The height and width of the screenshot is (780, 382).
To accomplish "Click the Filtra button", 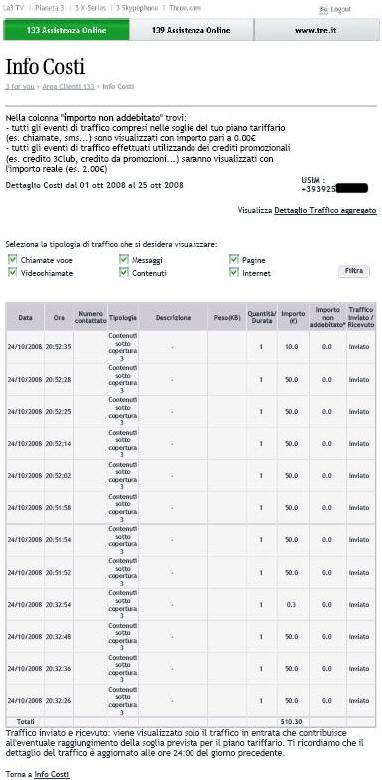I will coord(354,271).
